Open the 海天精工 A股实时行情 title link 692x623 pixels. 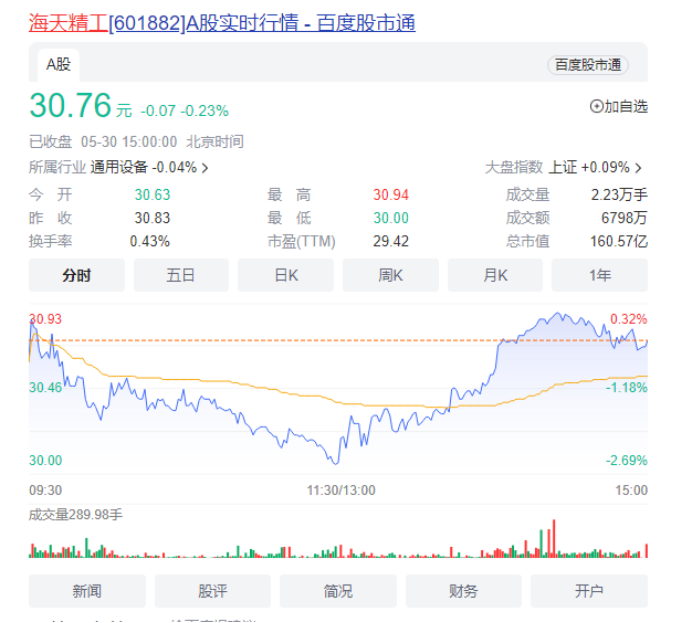[222, 23]
